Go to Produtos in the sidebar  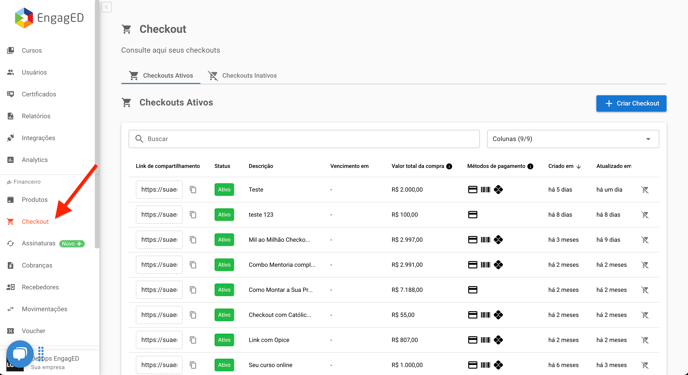pos(35,200)
